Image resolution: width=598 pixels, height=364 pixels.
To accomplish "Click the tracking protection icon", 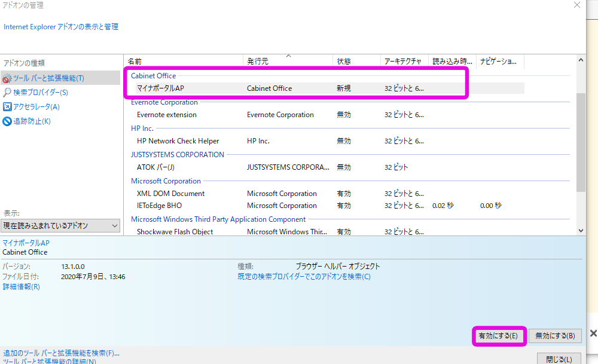I will click(7, 121).
